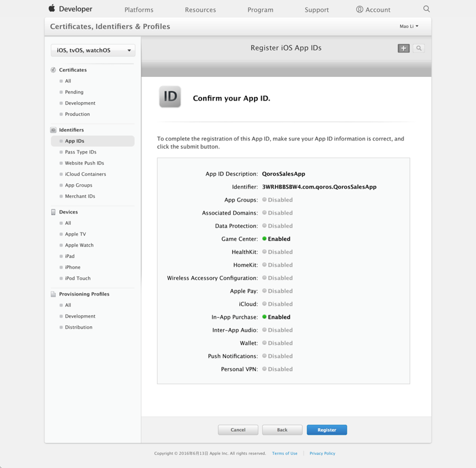
Task: Select Production certificates
Action: [77, 114]
